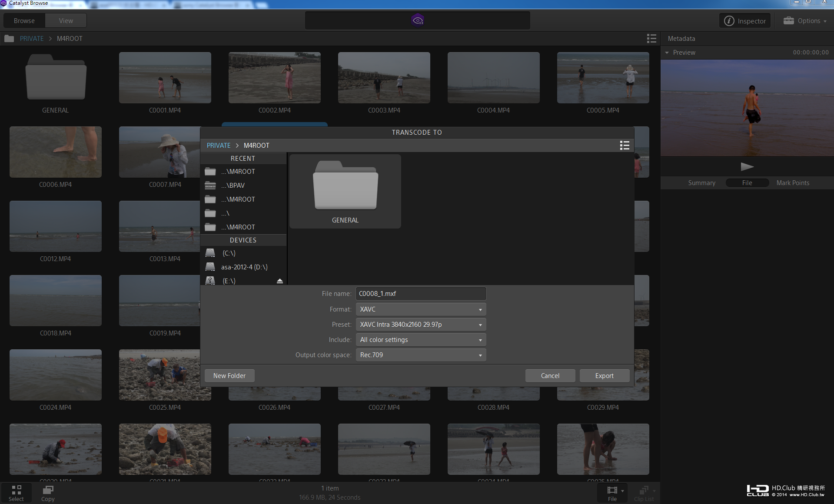
Task: Select the C0018.MP4 thumbnail
Action: (56, 301)
